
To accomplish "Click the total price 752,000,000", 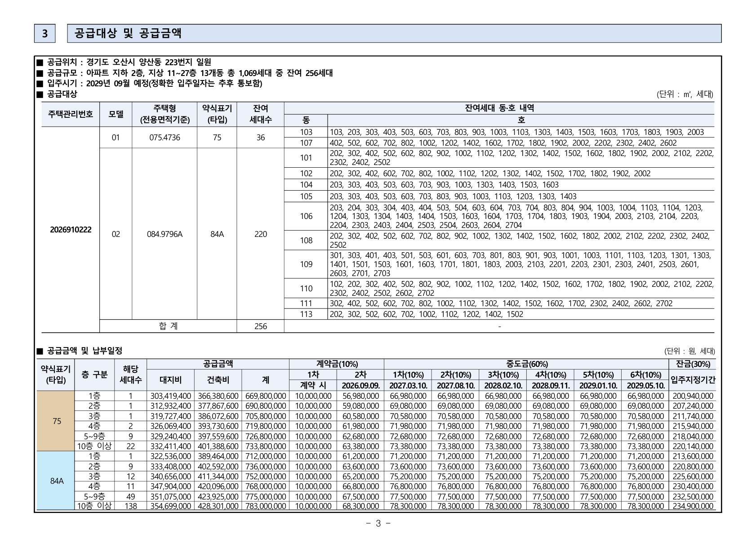I will pos(266,477).
